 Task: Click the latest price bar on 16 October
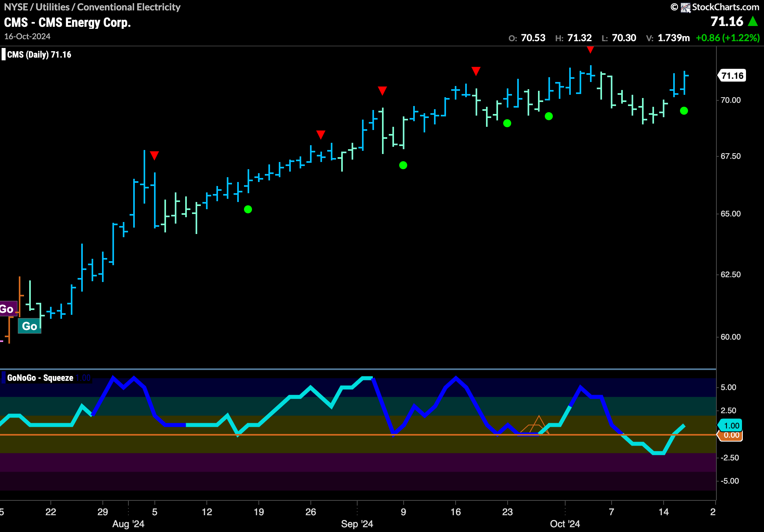685,83
